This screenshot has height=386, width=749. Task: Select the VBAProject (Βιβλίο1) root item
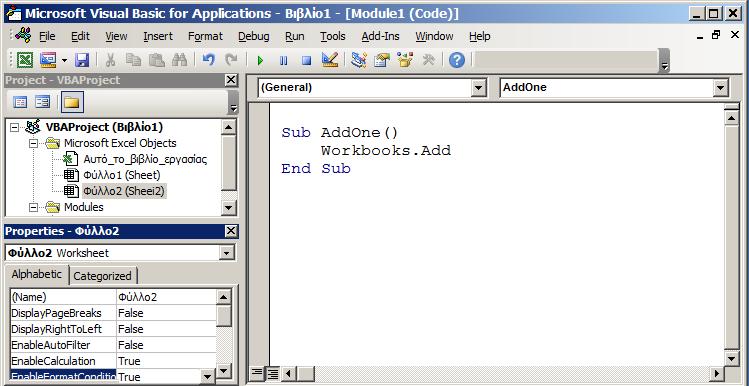coord(104,127)
